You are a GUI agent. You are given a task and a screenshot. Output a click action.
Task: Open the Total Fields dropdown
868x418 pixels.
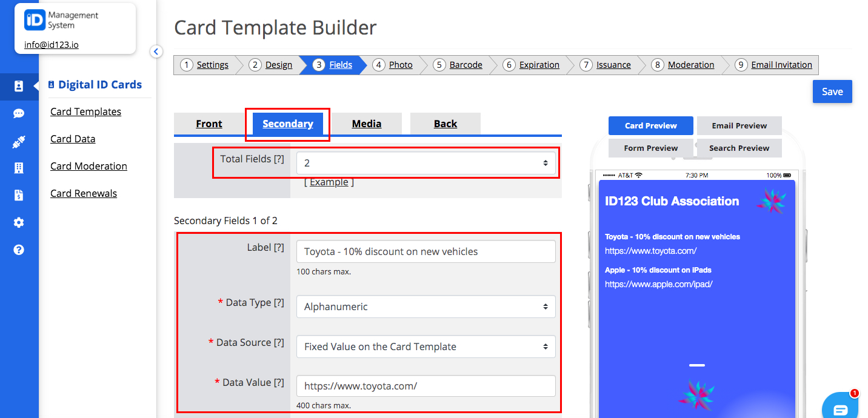[x=426, y=162]
